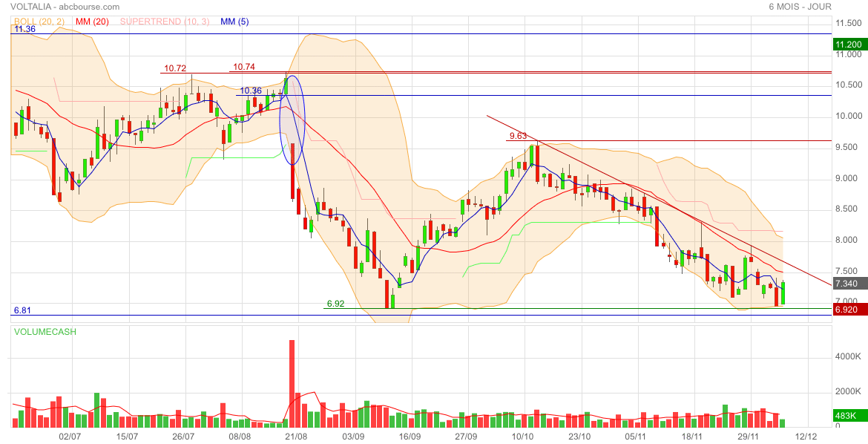Click the "26/07" date on the time axis
The width and height of the screenshot is (868, 444).
tap(183, 437)
